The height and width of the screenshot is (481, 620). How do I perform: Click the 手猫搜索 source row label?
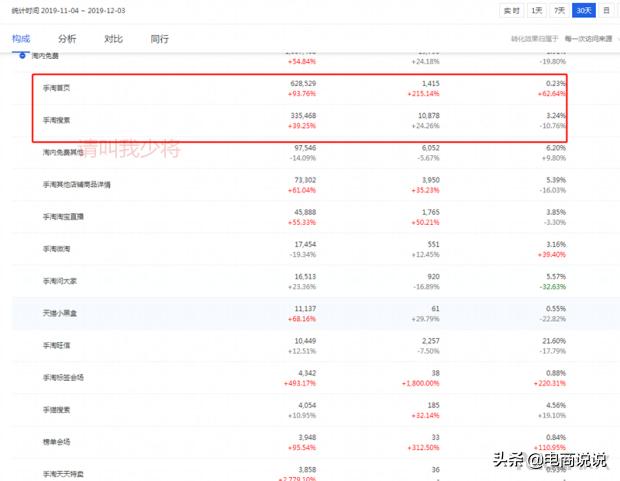57,410
